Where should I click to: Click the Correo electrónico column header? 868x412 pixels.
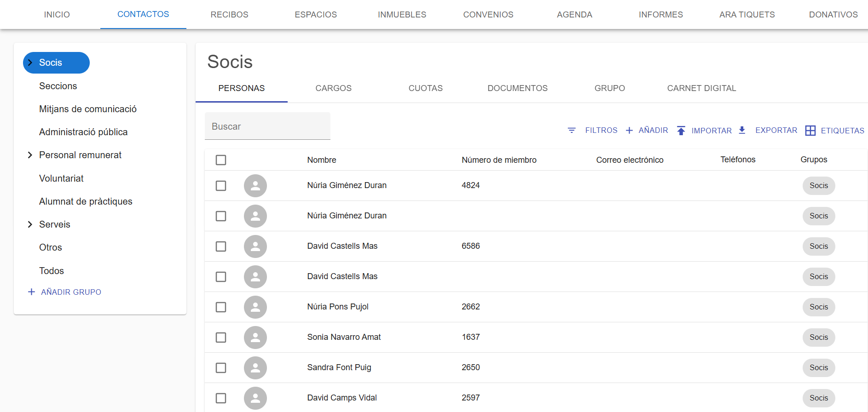(630, 160)
